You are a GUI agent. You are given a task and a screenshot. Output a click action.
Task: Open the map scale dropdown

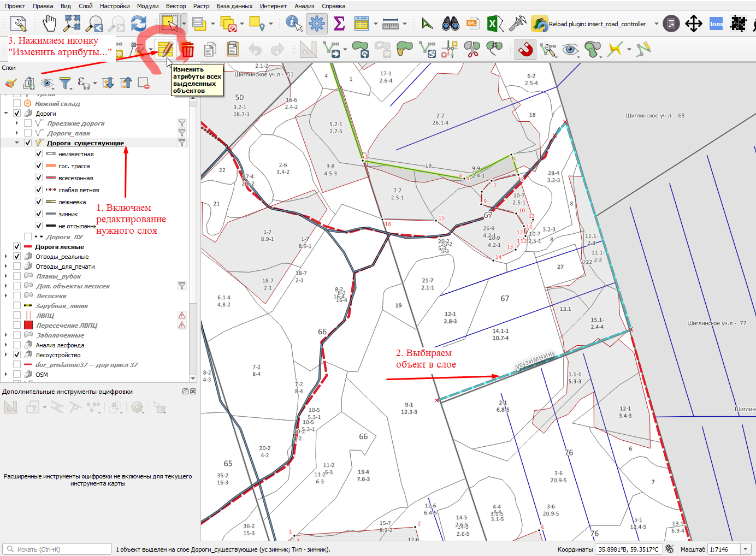click(745, 549)
